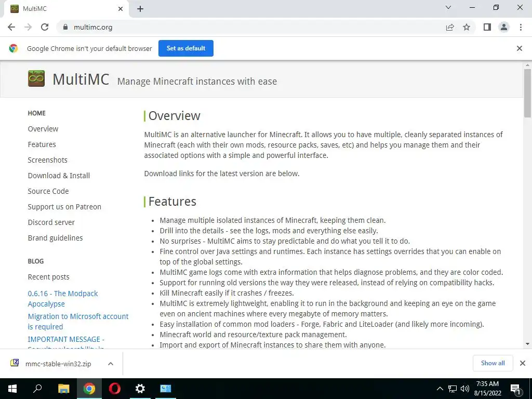Click the scrollbar down arrow

pyautogui.click(x=527, y=344)
